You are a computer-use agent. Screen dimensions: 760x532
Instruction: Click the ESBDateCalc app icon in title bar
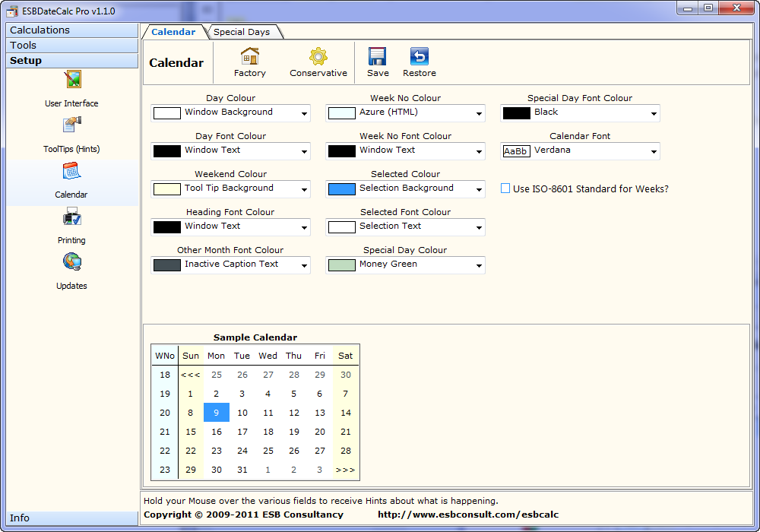(12, 11)
